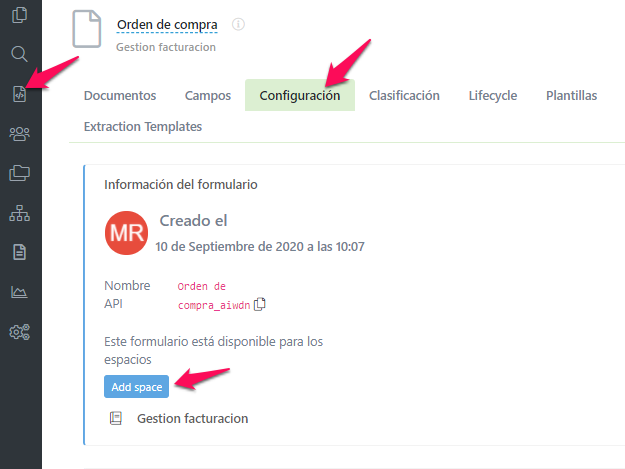Open the forms code-file sidebar icon

coord(19,94)
